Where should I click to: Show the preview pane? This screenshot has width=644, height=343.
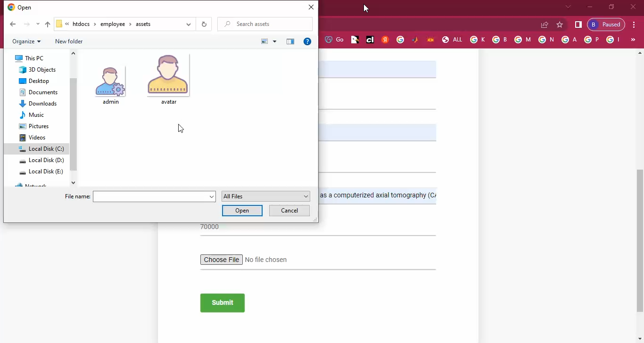(290, 41)
